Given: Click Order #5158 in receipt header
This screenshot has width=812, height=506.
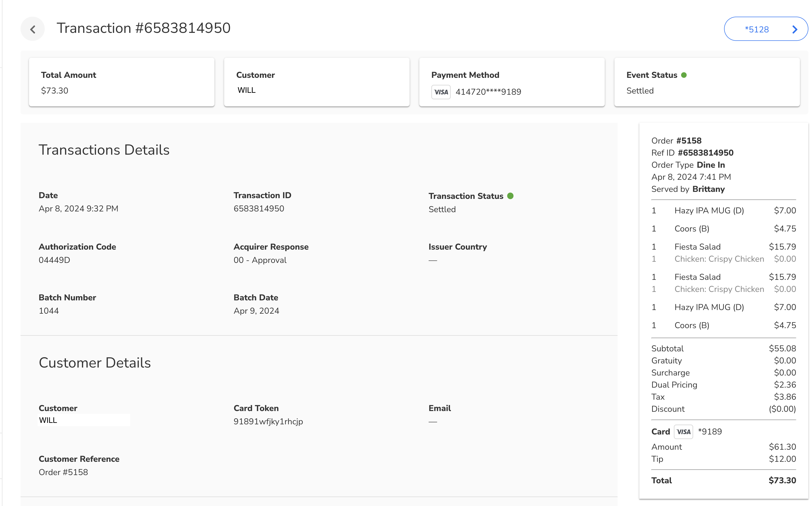Looking at the screenshot, I should (x=689, y=141).
